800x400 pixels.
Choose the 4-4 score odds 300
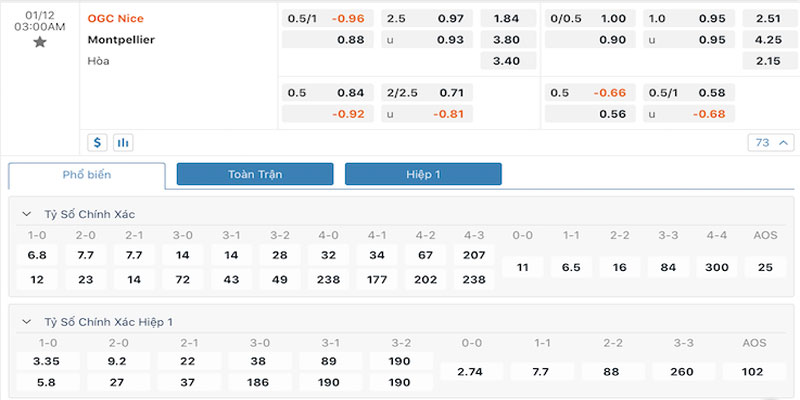tap(717, 267)
